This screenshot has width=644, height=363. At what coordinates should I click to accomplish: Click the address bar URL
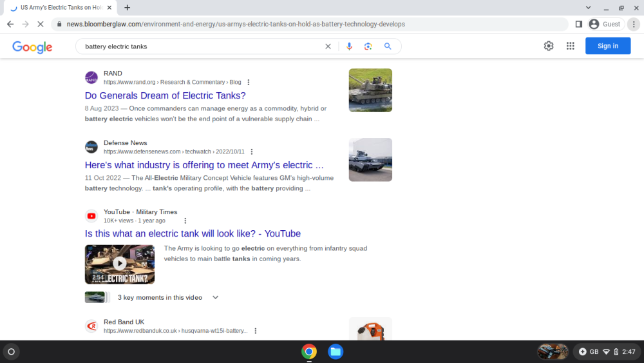236,25
